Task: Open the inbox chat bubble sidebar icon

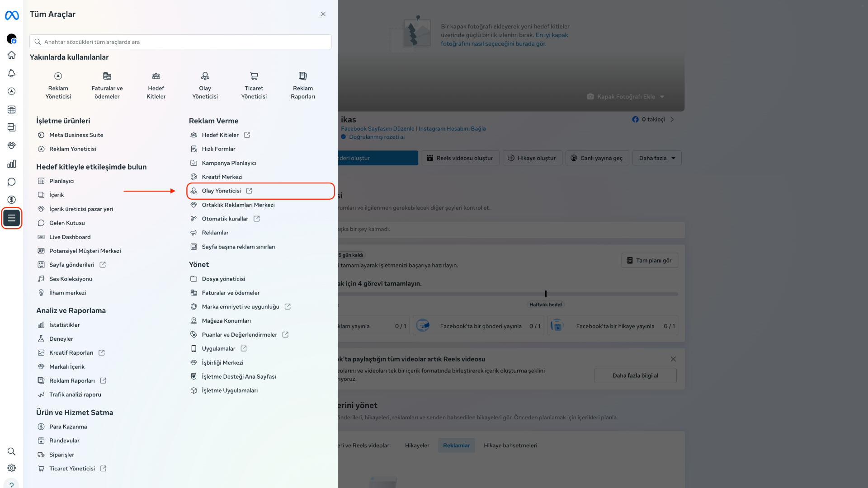Action: pyautogui.click(x=12, y=182)
